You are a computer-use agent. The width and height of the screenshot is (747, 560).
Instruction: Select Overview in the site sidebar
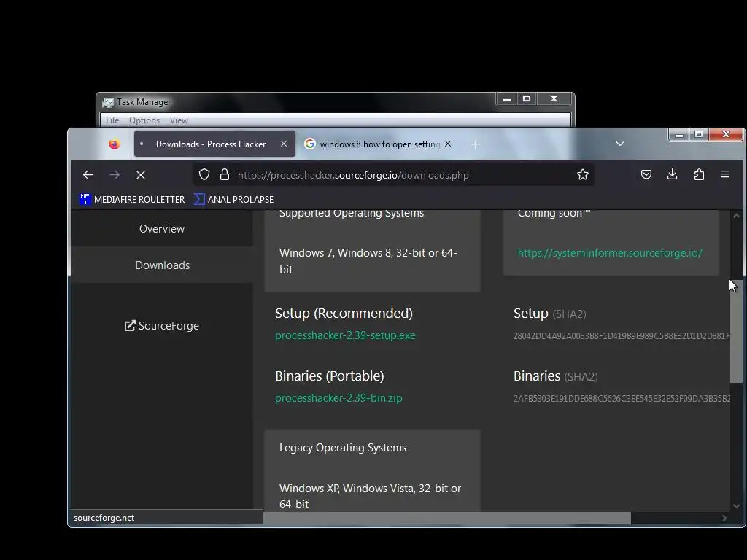[161, 228]
